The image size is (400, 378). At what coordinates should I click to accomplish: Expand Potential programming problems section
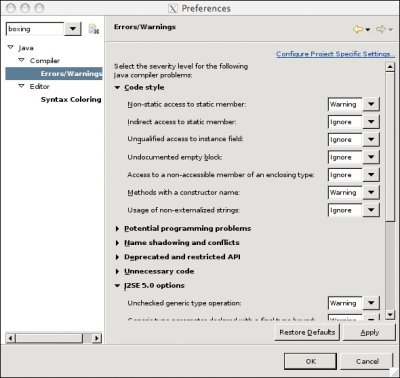[117, 229]
